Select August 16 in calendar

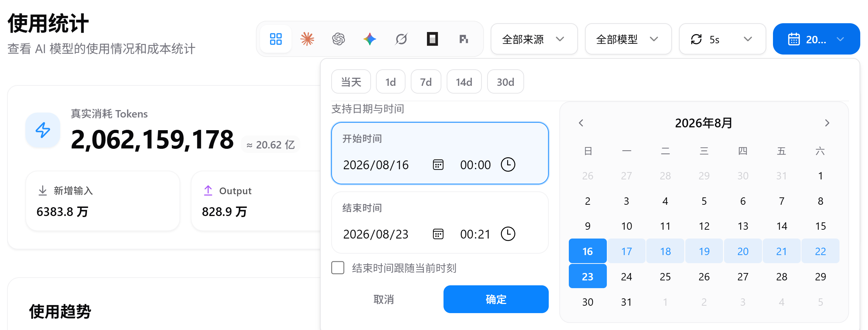[x=587, y=251]
